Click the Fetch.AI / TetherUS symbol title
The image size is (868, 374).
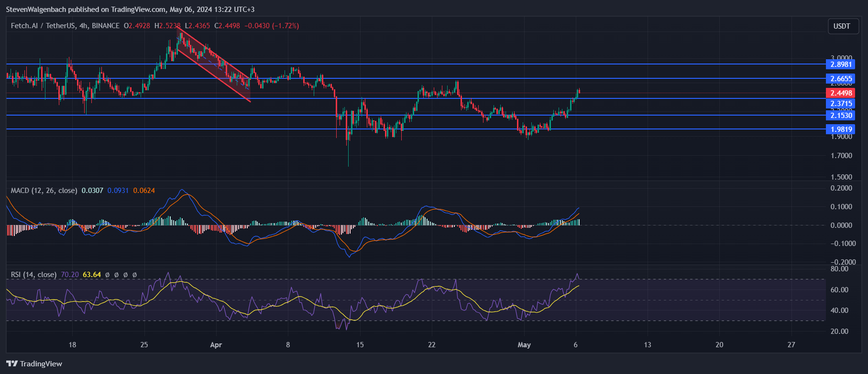pyautogui.click(x=43, y=26)
